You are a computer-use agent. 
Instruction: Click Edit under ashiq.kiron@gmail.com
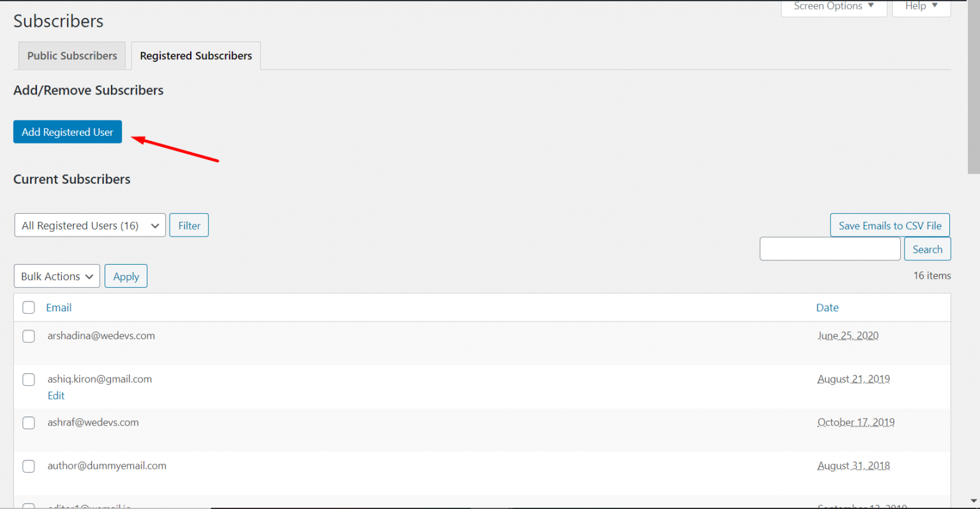pyautogui.click(x=56, y=395)
